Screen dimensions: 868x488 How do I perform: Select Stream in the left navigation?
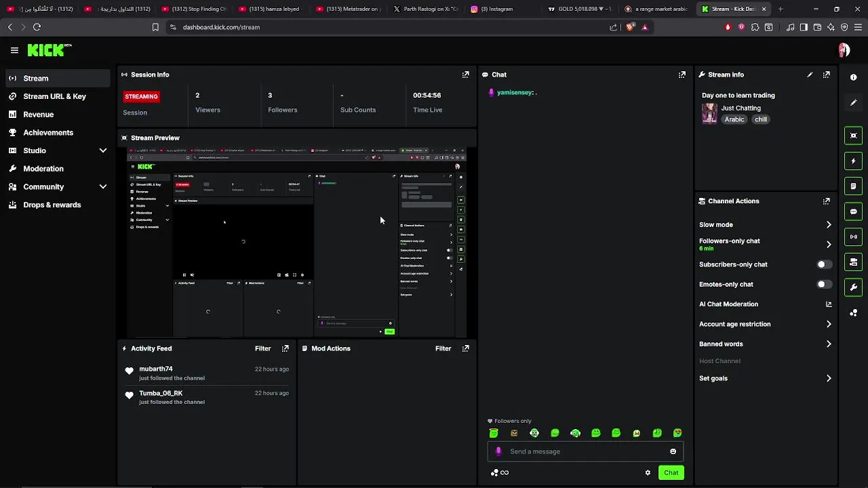click(x=58, y=78)
